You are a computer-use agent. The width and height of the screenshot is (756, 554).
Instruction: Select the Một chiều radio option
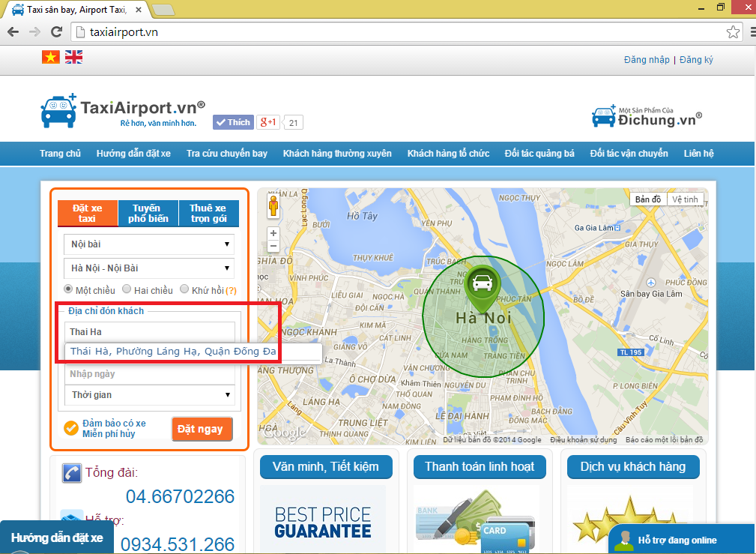(x=68, y=289)
